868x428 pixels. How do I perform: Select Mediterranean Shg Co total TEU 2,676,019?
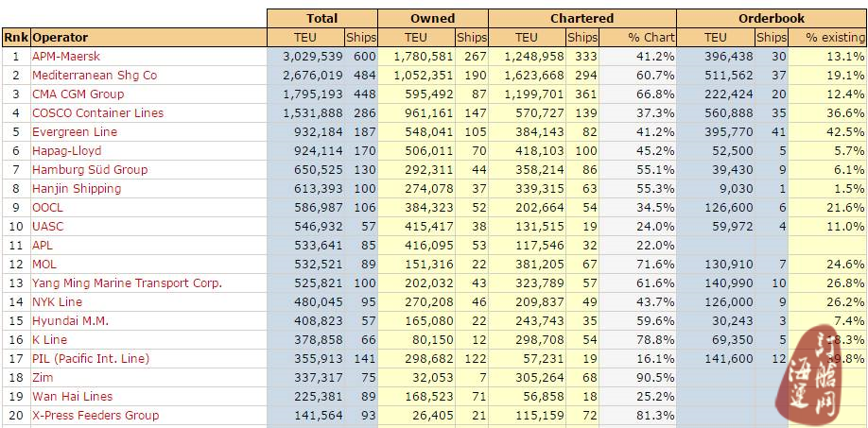[x=313, y=76]
